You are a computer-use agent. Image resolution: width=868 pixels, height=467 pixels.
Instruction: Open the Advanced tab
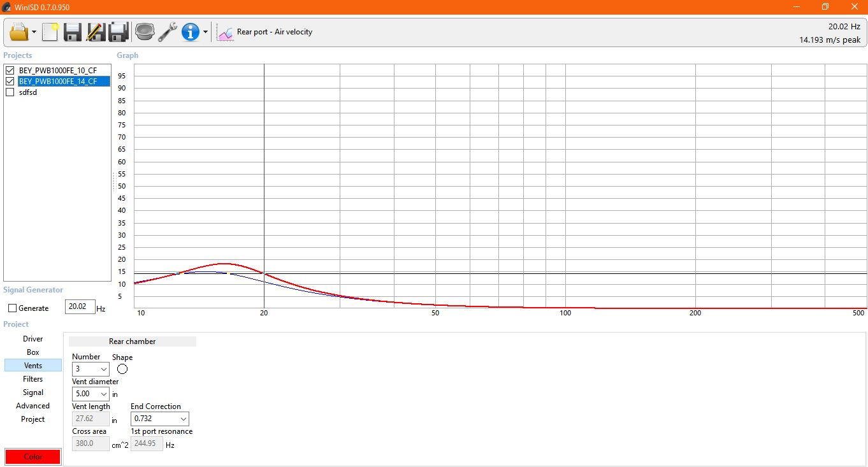click(33, 406)
